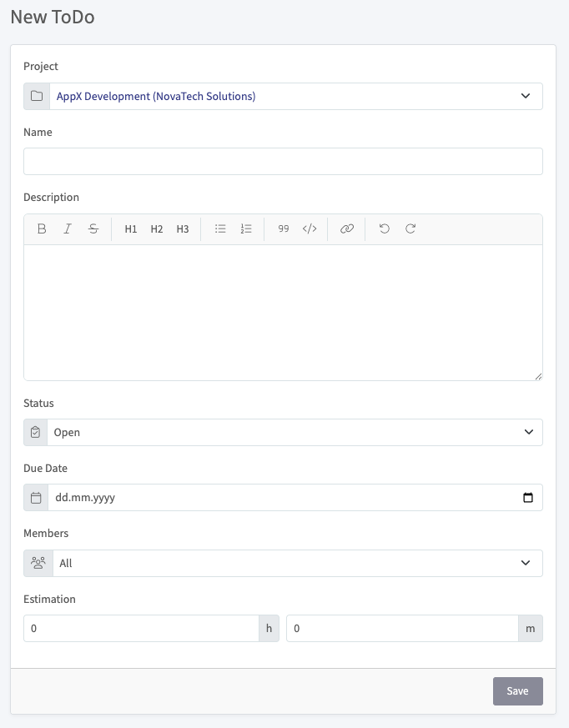Set heading level H3
This screenshot has height=728, width=569.
point(183,228)
